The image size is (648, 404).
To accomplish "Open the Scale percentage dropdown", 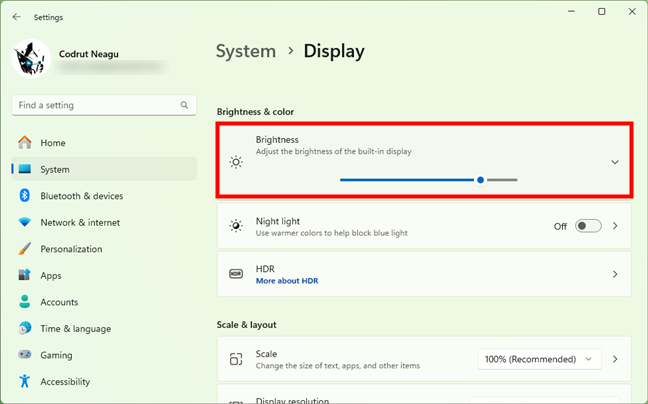I will click(539, 359).
